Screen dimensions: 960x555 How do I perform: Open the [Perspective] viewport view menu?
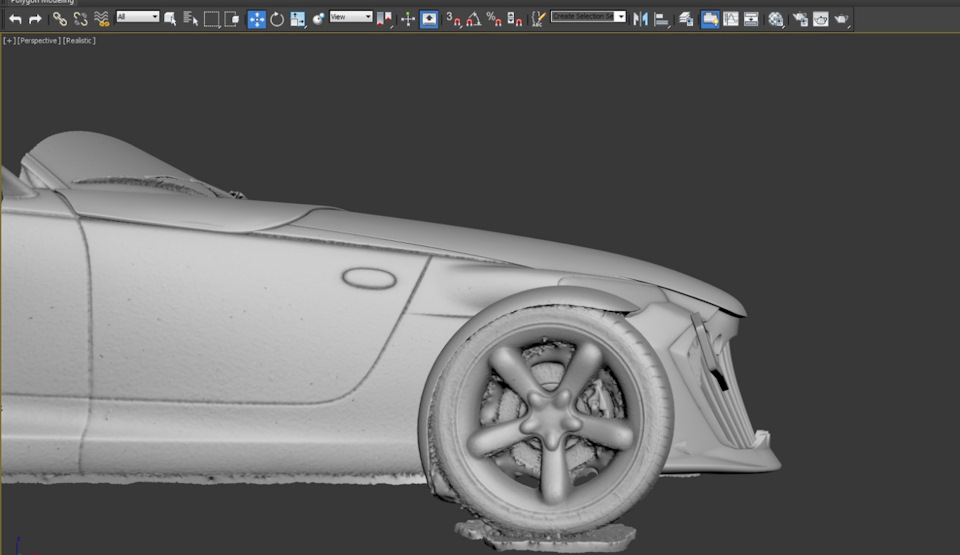point(39,40)
